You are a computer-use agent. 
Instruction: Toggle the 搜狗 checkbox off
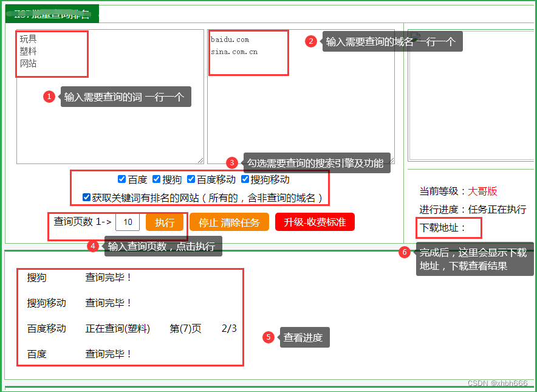[156, 179]
